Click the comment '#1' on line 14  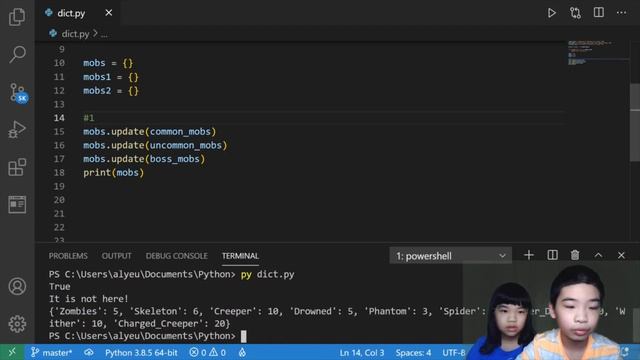tap(89, 118)
